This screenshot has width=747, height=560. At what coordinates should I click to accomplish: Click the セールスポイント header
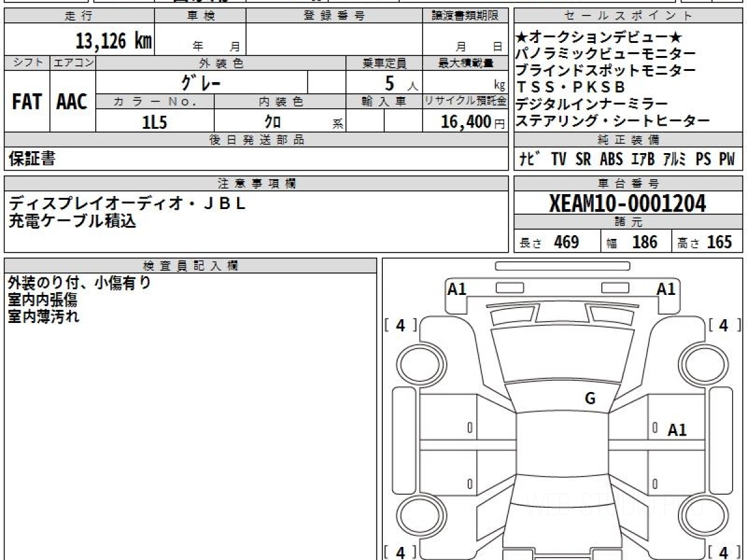[628, 16]
